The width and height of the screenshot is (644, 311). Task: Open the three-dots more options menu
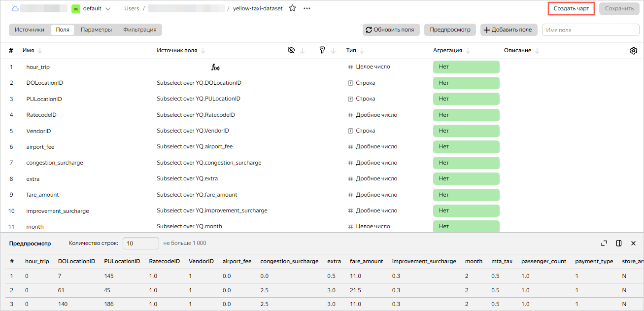click(307, 8)
